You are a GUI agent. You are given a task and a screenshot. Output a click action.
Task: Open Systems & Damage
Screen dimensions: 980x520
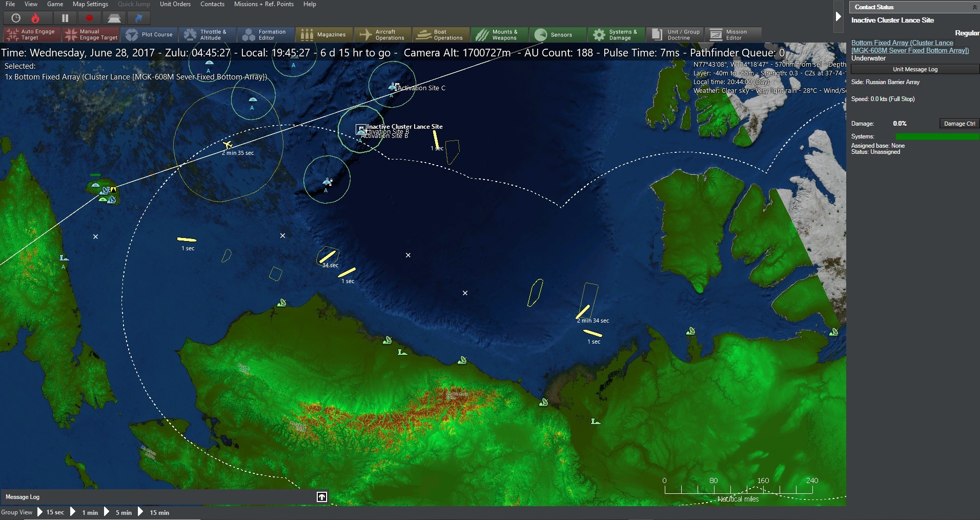tap(616, 34)
